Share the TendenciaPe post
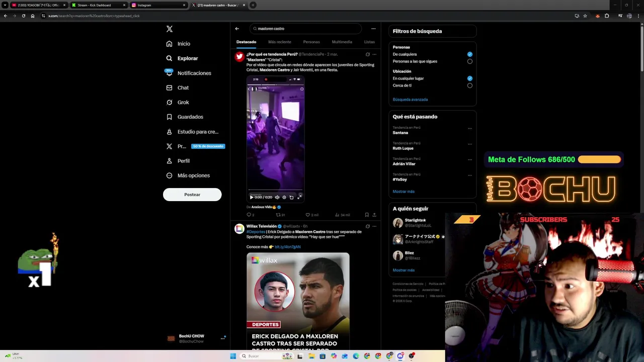This screenshot has width=644, height=362. click(x=374, y=215)
